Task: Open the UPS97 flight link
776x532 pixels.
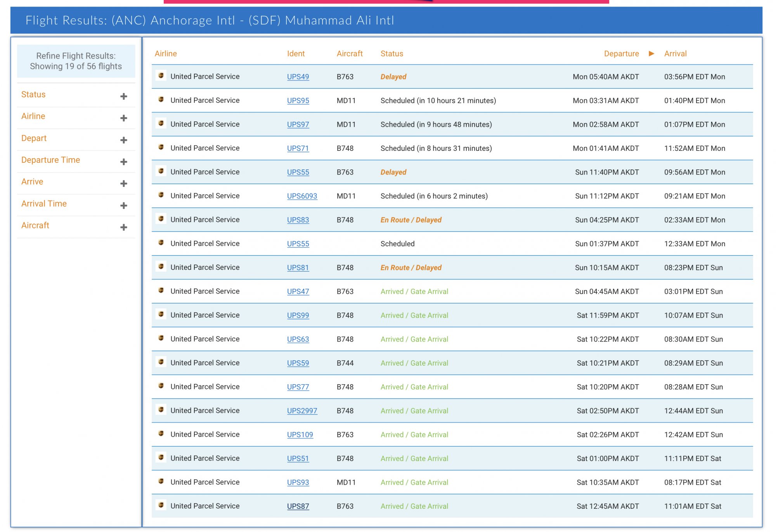Action: 298,124
